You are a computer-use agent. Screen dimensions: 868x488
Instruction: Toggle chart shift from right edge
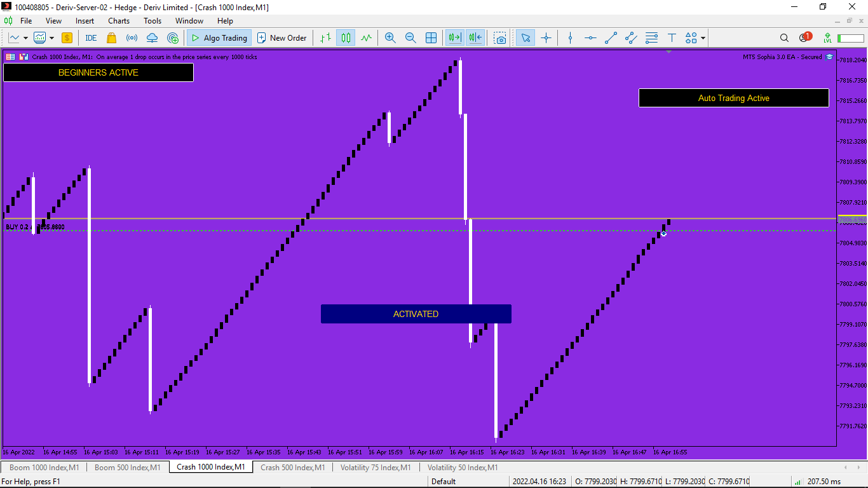tap(475, 38)
